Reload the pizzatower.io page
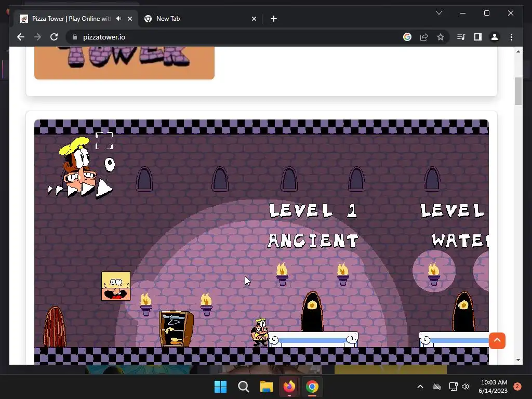 coord(54,37)
